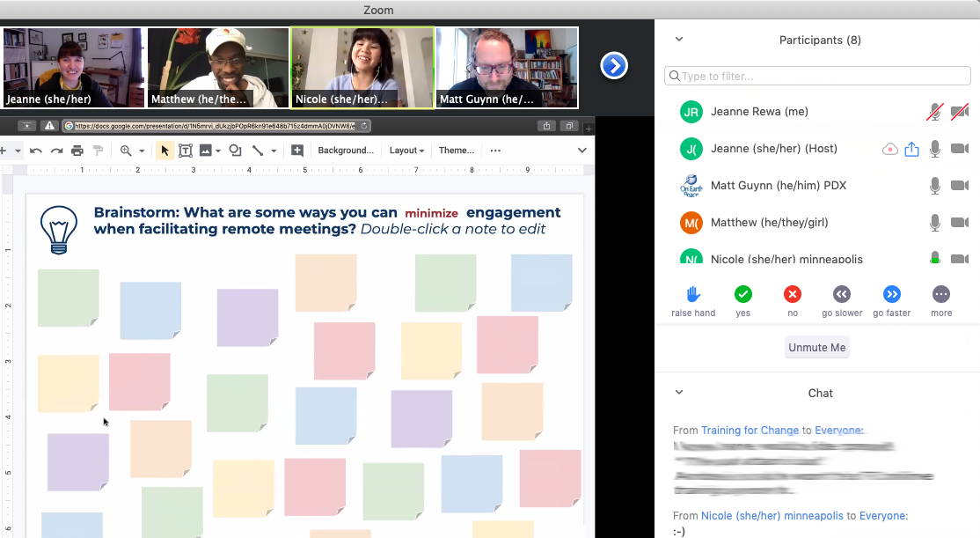Toggle Matt Guynn's camera icon

click(960, 186)
